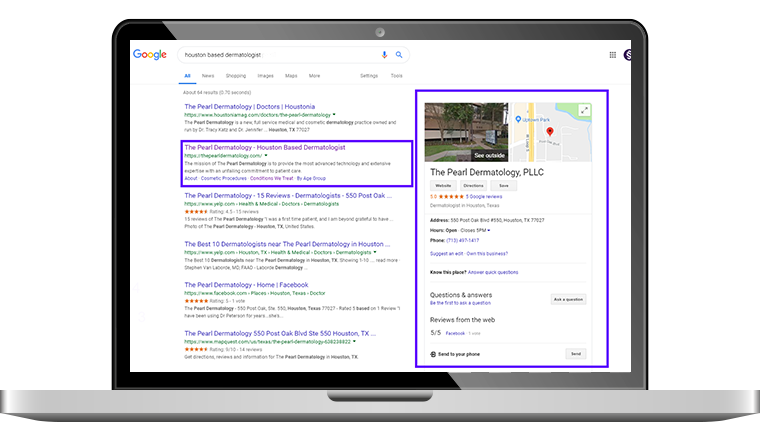
Task: Expand the thepearldermatology.com URL dropdown arrow
Action: click(266, 156)
